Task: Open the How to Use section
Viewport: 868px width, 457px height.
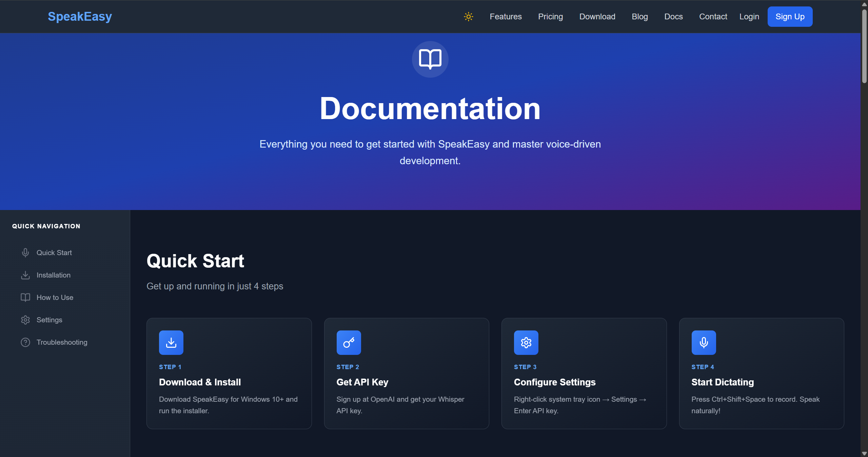Action: pyautogui.click(x=55, y=298)
